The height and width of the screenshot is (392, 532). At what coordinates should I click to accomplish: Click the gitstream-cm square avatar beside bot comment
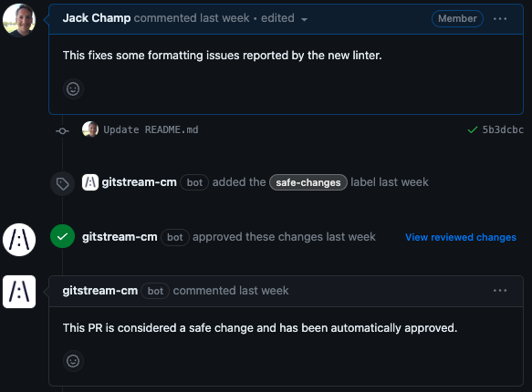tap(19, 292)
